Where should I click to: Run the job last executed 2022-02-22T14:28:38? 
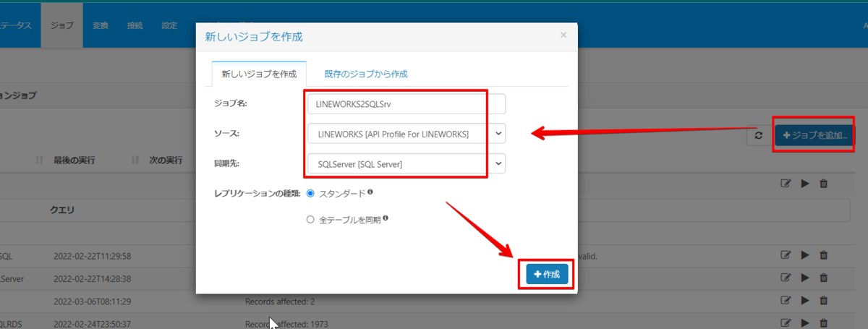(x=804, y=278)
